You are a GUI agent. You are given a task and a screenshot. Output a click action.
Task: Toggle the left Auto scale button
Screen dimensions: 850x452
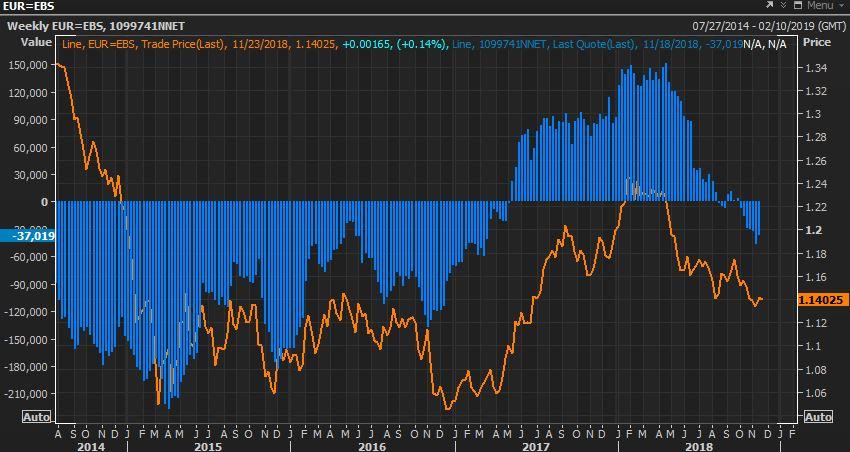(x=36, y=417)
